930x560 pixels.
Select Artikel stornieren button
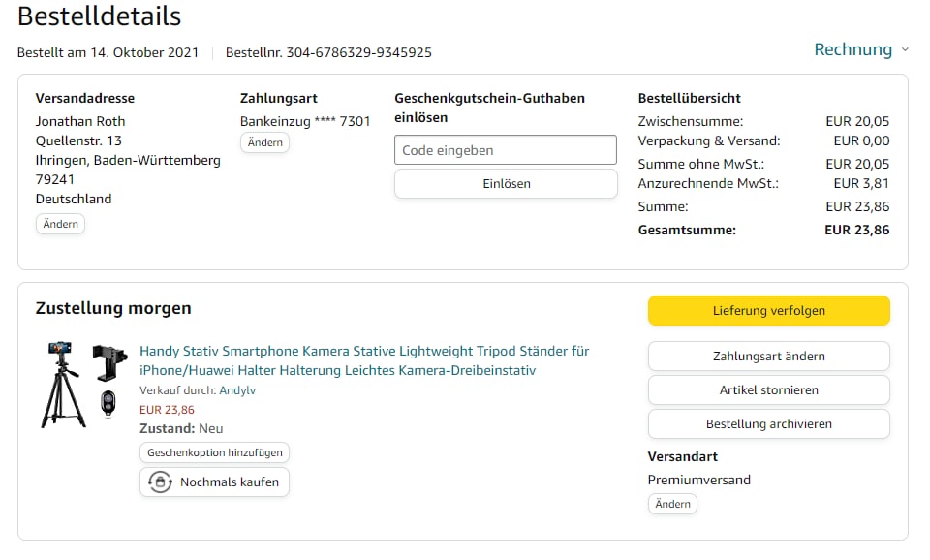tap(768, 389)
